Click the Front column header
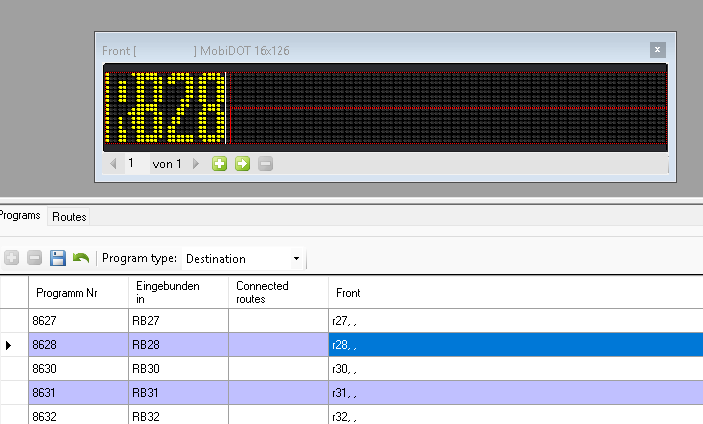Viewport: 703px width, 424px height. tap(516, 292)
